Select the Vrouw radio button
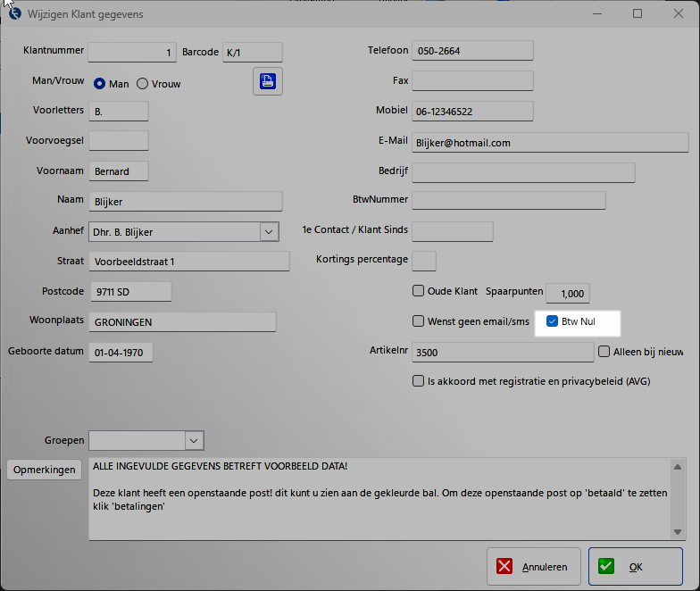 tap(142, 84)
